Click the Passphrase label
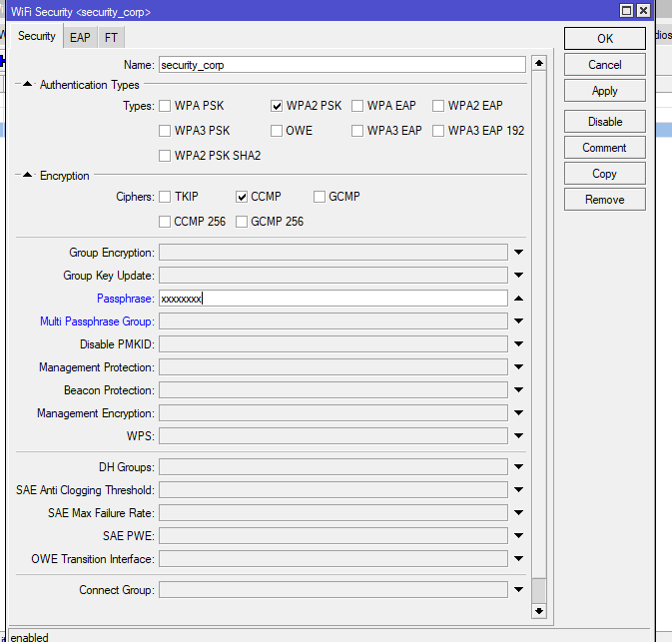The height and width of the screenshot is (642, 672). tap(126, 299)
